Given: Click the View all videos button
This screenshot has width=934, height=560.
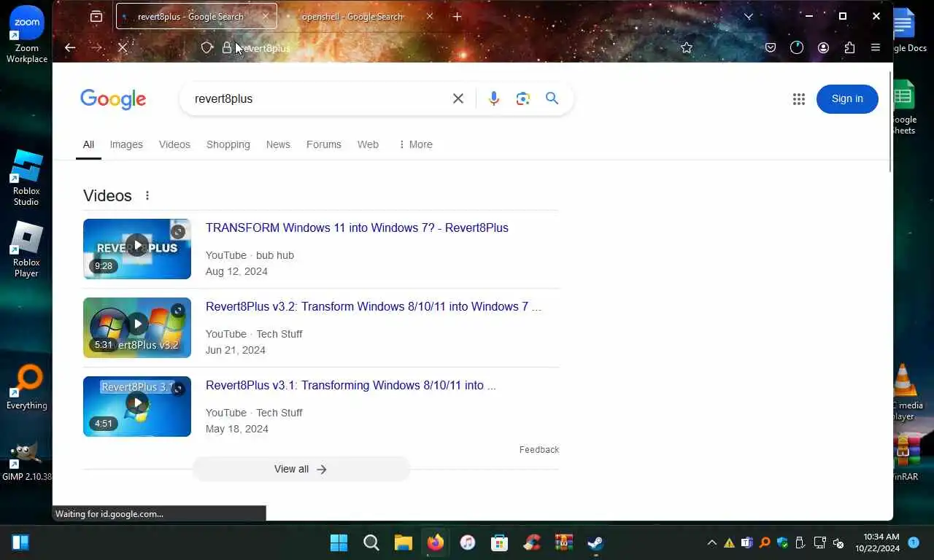Looking at the screenshot, I should click(x=301, y=469).
